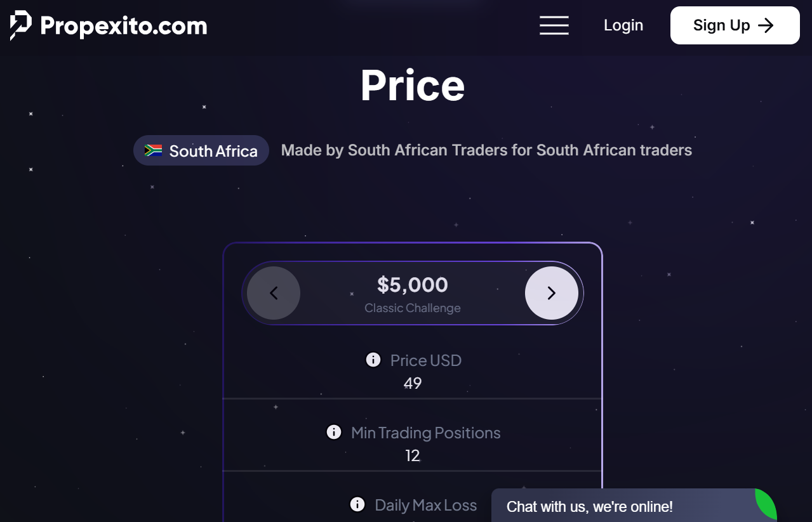The image size is (812, 522).
Task: Click the Propexito.com brand name
Action: [x=124, y=26]
